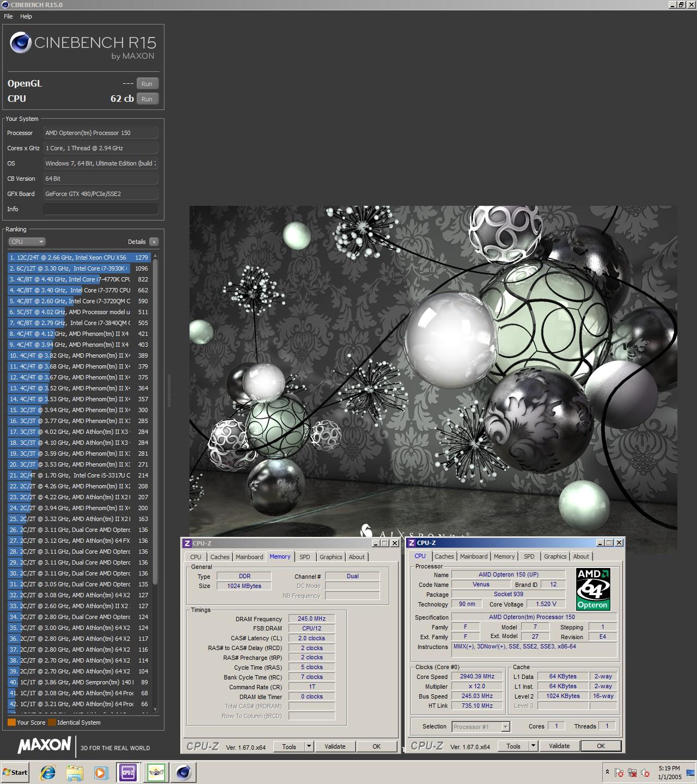Run the CPU benchmark

[x=147, y=99]
